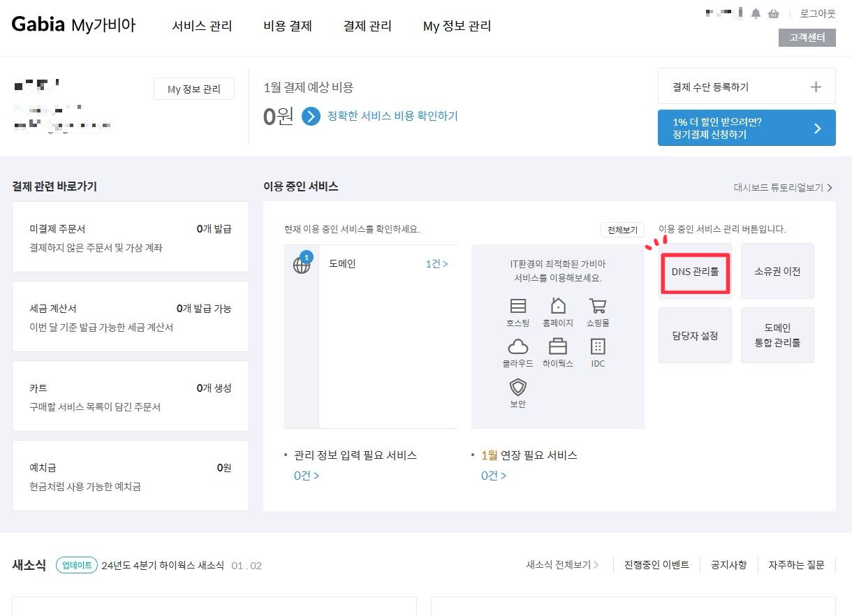Click 로그아웃 link
852x616 pixels.
818,13
